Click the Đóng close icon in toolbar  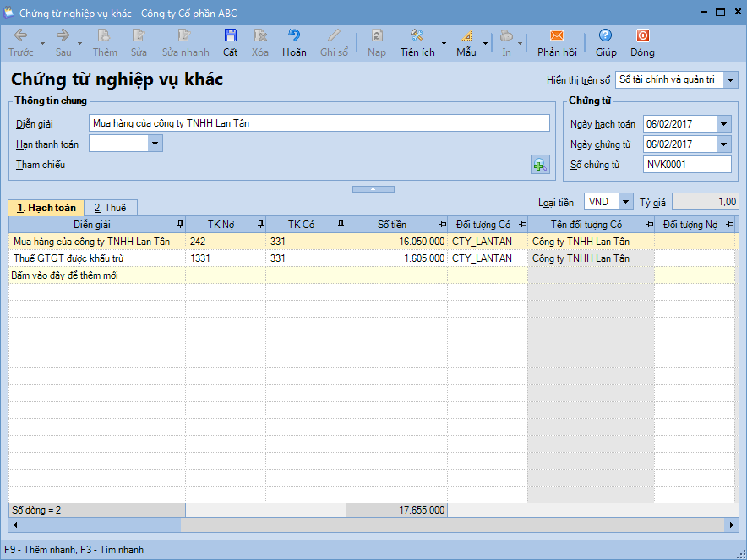point(642,36)
